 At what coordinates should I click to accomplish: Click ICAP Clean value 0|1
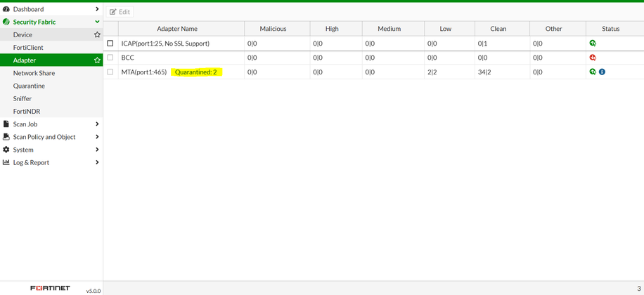pos(482,43)
